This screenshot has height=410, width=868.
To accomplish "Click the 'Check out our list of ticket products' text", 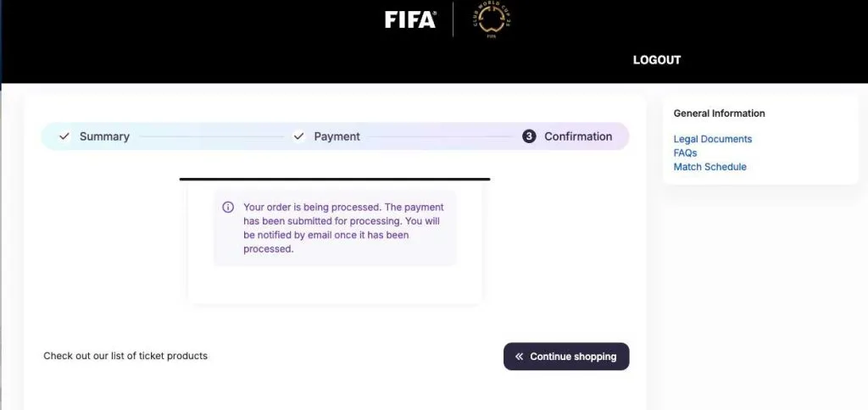I will point(125,356).
